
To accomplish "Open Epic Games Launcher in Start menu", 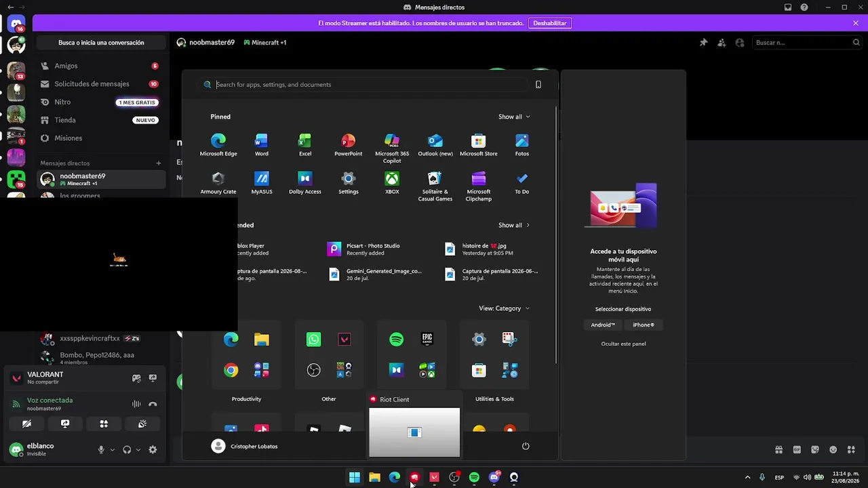I will (x=427, y=339).
